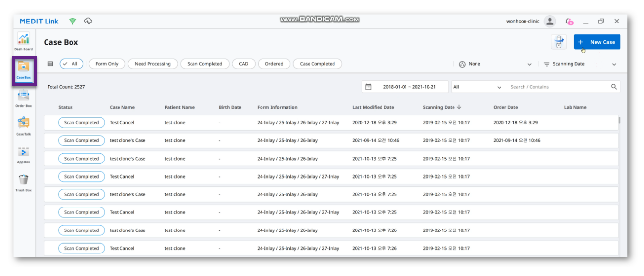Click the MEDIT Link logo
The image size is (644, 276).
pos(39,21)
